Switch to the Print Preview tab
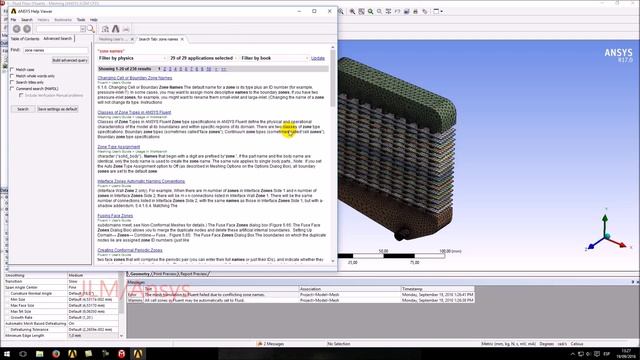This screenshot has width=640, height=360. point(165,274)
